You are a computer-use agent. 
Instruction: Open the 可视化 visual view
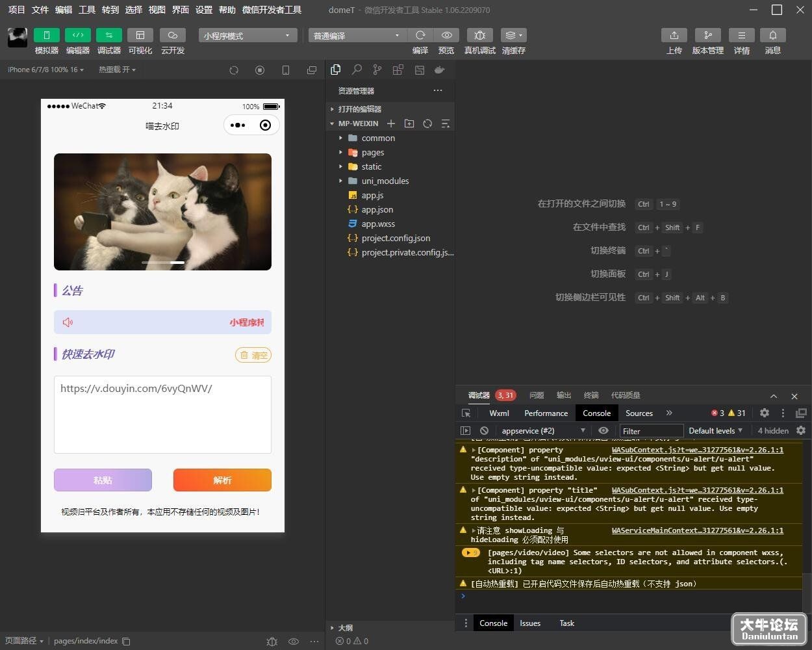click(x=140, y=35)
